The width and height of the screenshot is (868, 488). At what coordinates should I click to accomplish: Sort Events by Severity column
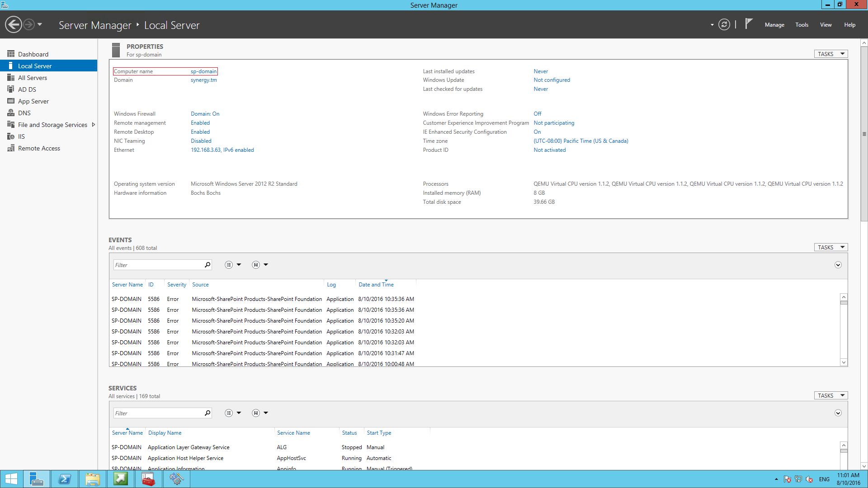point(176,285)
